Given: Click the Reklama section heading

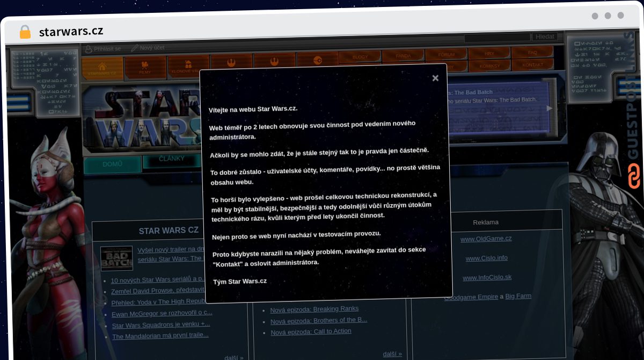Looking at the screenshot, I should 486,222.
